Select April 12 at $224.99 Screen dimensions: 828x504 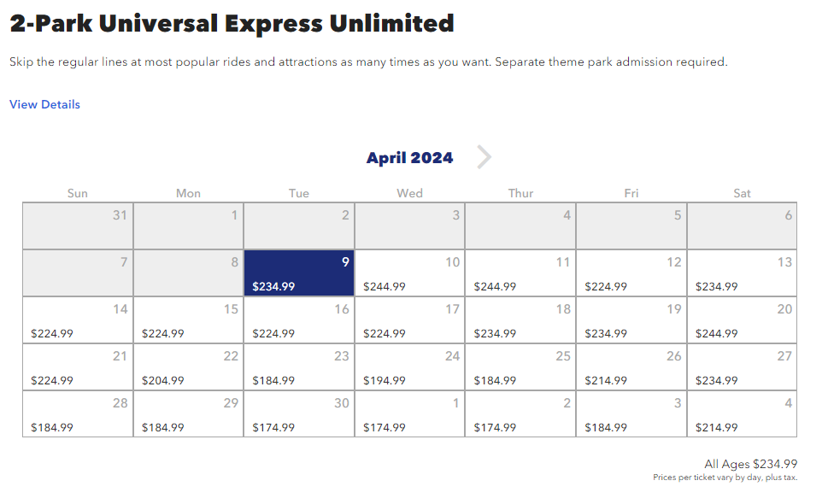click(631, 273)
